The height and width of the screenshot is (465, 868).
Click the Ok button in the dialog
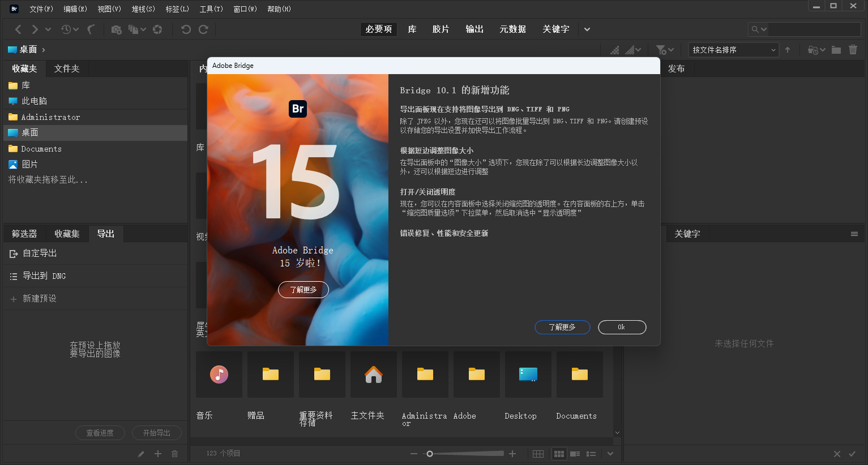[x=622, y=327]
